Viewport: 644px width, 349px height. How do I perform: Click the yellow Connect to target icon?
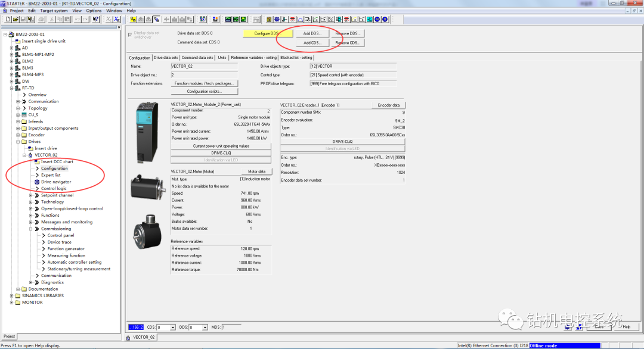tap(133, 19)
